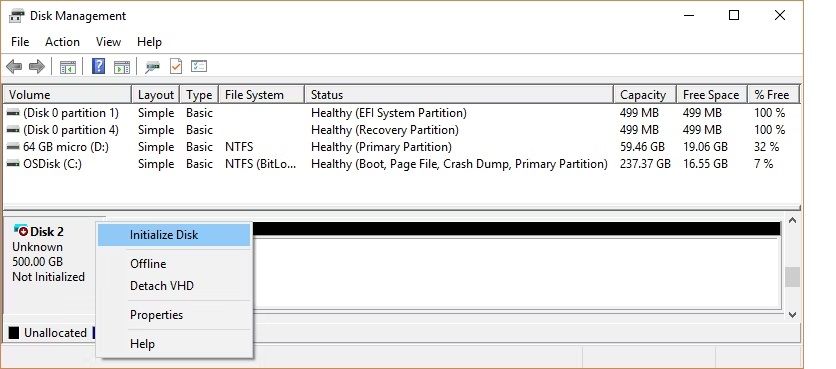Click the Back arrow toolbar icon
Viewport: 836px width, 369px height.
tap(14, 67)
